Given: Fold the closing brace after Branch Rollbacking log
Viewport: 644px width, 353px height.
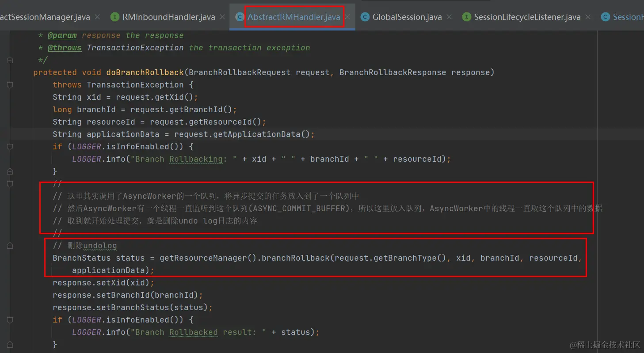Looking at the screenshot, I should click(x=10, y=171).
